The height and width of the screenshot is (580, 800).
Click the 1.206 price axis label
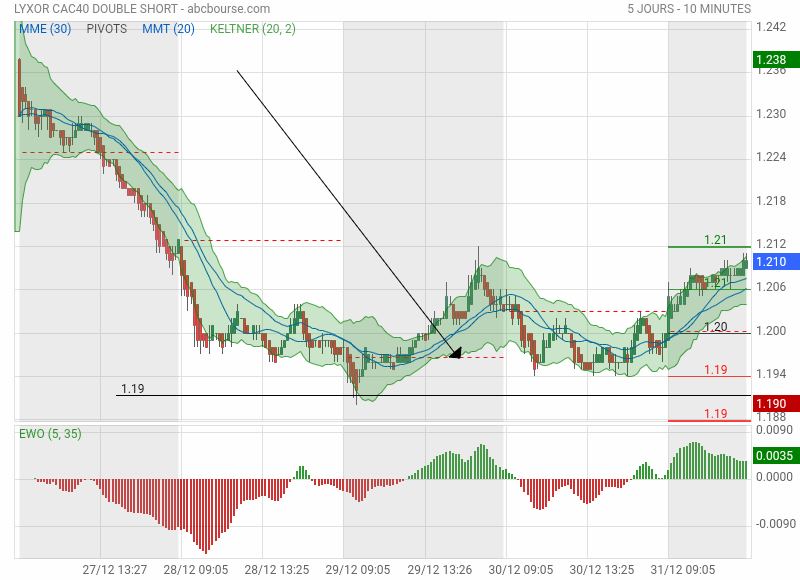[x=771, y=287]
